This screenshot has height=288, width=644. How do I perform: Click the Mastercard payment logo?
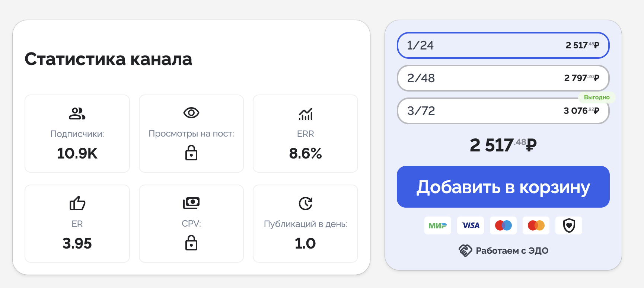coord(536,225)
